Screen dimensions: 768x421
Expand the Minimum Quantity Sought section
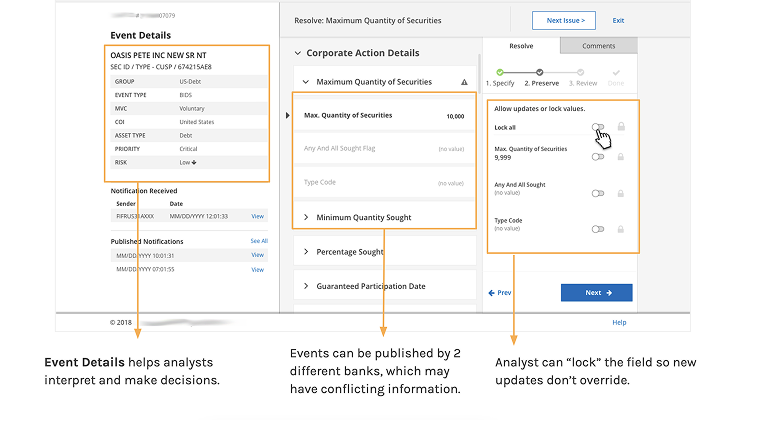click(x=306, y=217)
